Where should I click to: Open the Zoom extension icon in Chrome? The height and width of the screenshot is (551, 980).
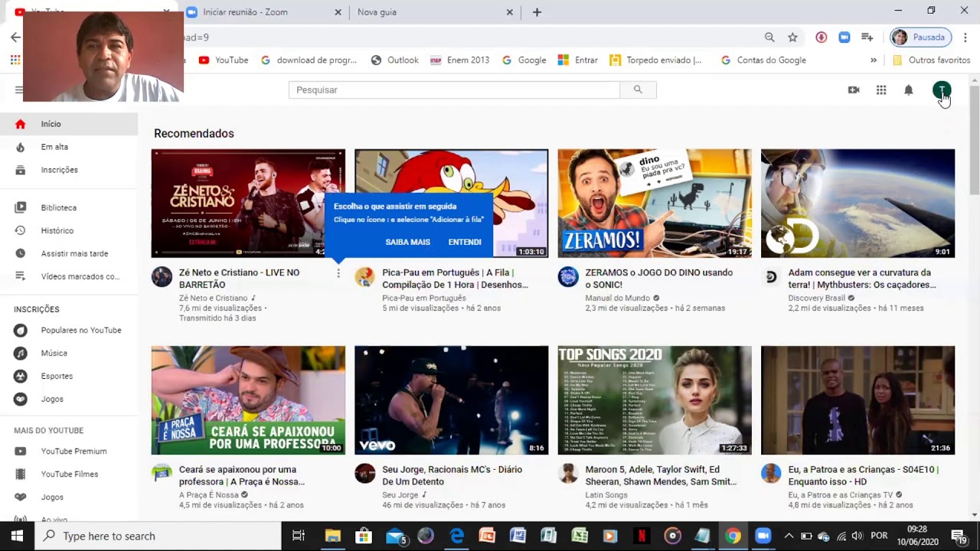click(x=844, y=37)
